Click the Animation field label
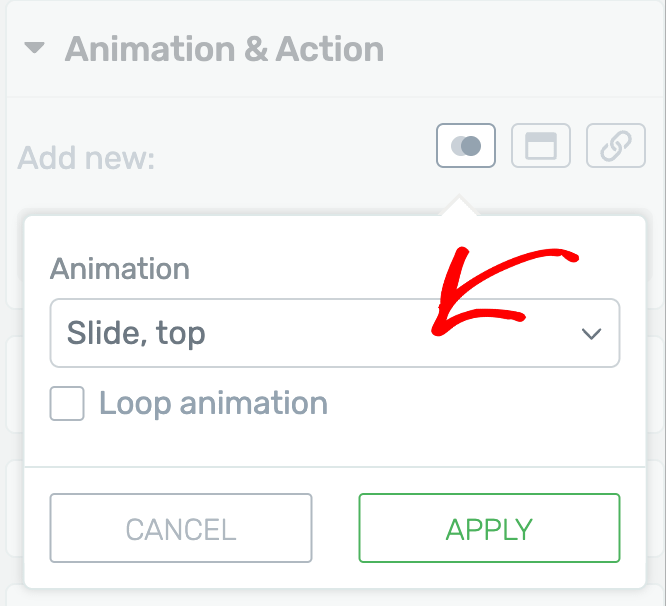The width and height of the screenshot is (666, 606). click(120, 269)
